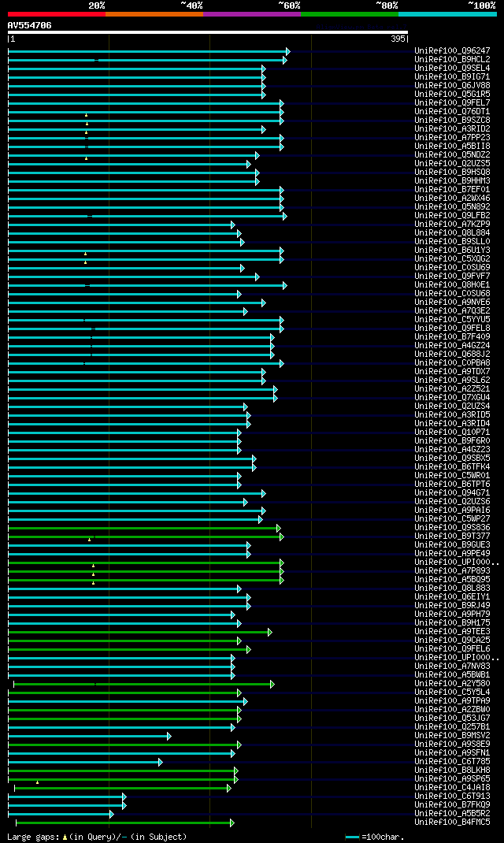Select the UniRef100_Q8L884 label
Viewport: 504px width, 843px height.
pyautogui.click(x=452, y=232)
